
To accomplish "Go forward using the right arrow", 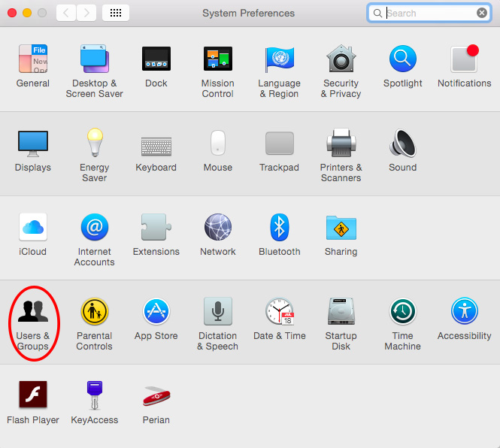I will click(x=86, y=13).
